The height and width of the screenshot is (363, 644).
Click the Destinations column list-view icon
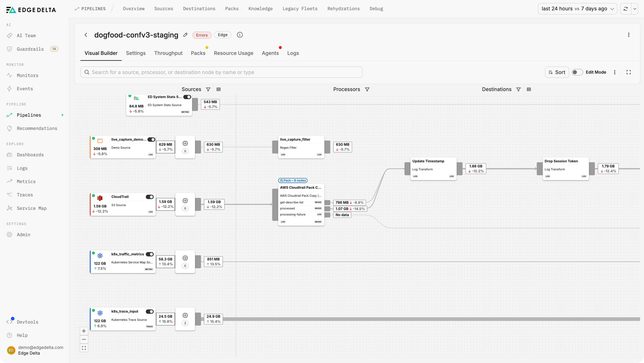(x=529, y=89)
